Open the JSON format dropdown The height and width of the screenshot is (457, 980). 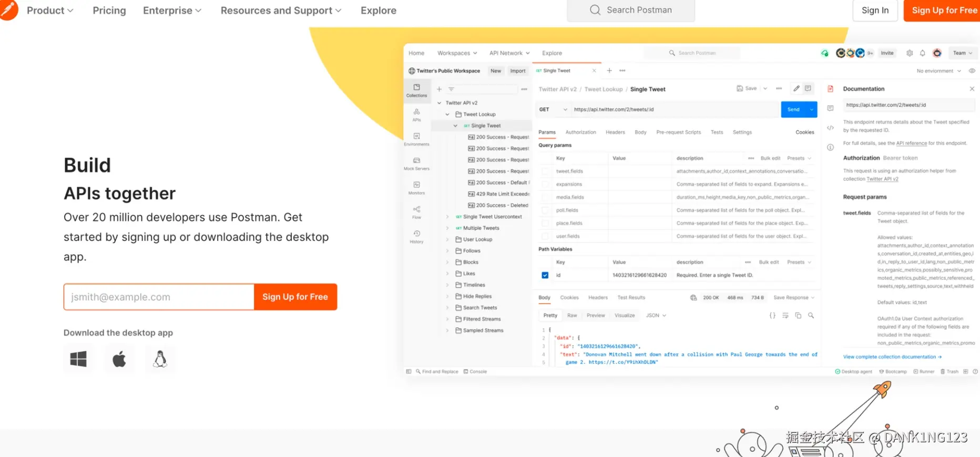tap(656, 316)
